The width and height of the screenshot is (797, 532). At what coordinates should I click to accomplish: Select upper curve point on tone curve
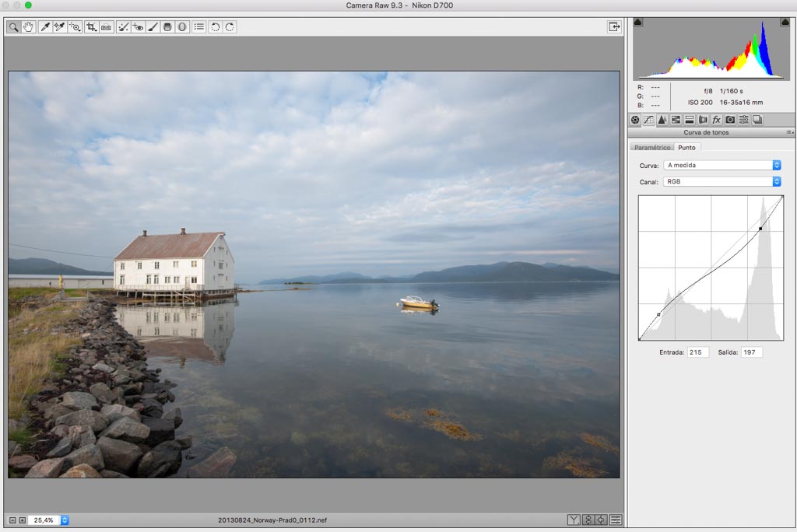760,229
